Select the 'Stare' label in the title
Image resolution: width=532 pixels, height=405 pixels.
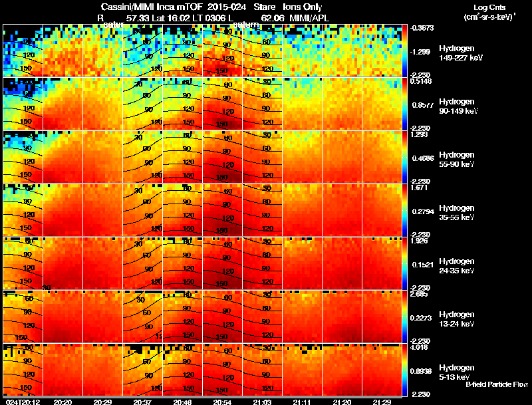pos(265,7)
